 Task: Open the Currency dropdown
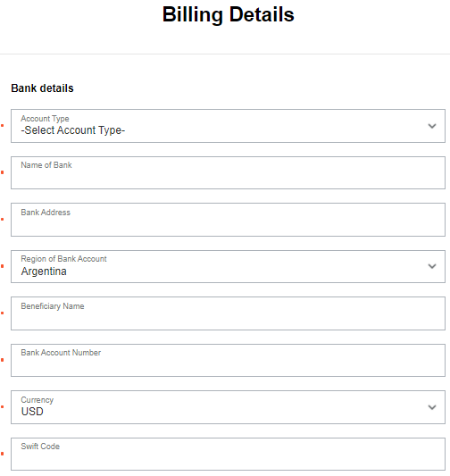(228, 407)
